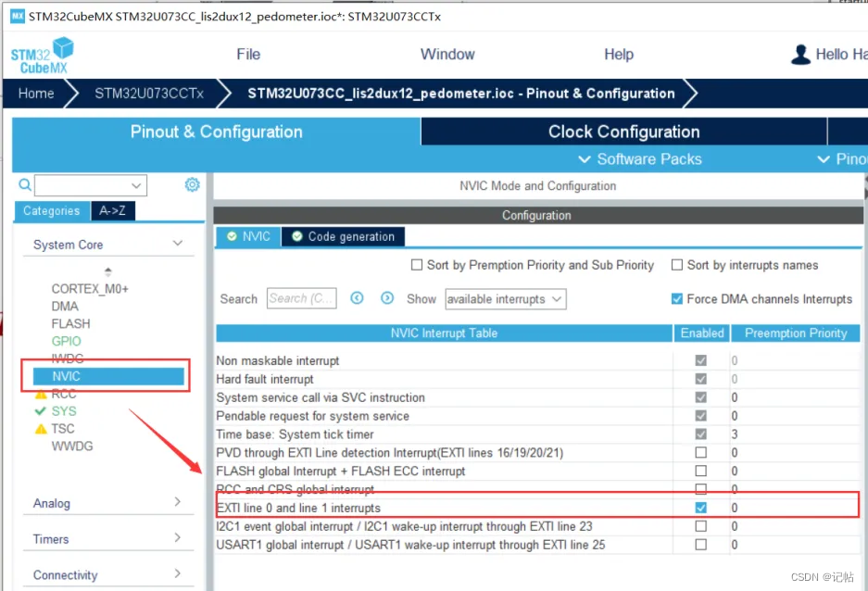This screenshot has width=868, height=591.
Task: Click the EXTI line 0 and line 1 priority value
Action: (734, 508)
